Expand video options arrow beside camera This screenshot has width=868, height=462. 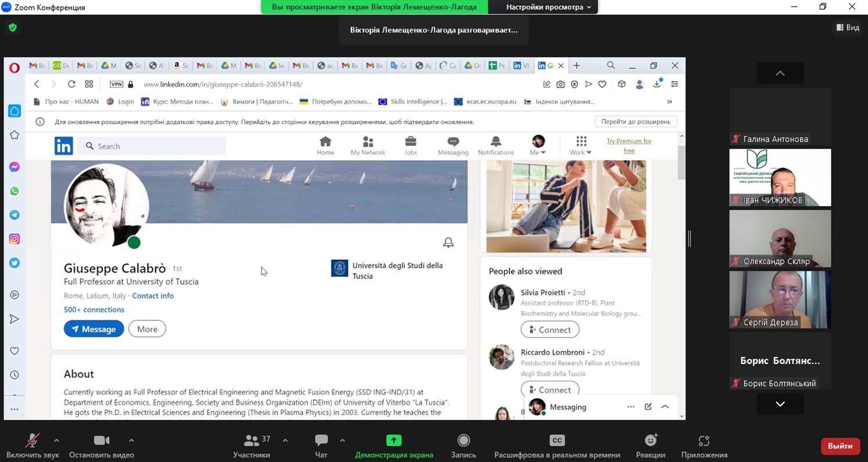point(132,440)
